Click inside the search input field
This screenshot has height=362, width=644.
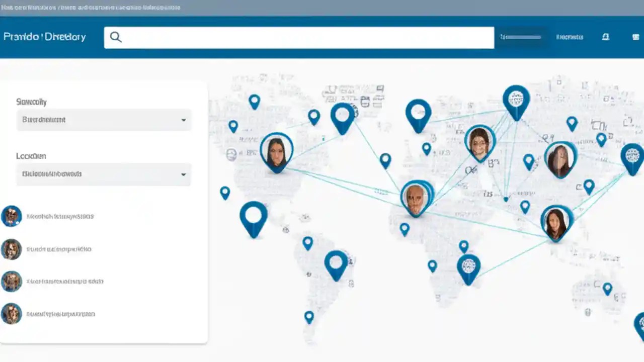point(302,37)
